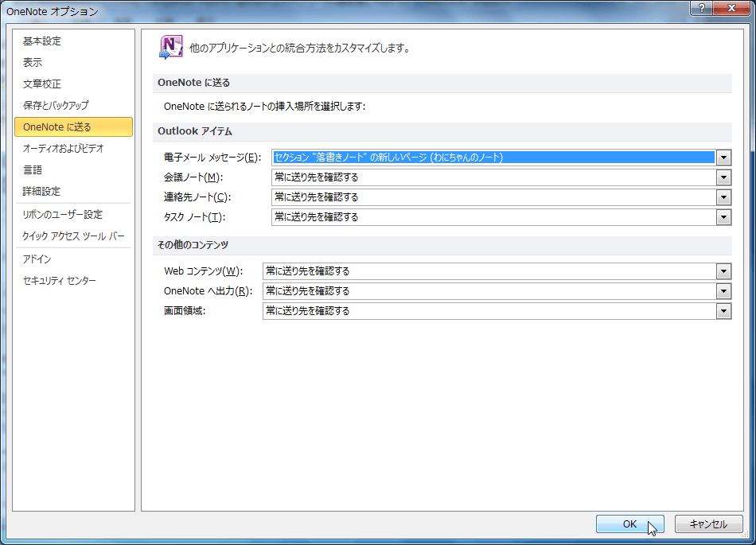Select リボンのユーザー設定
The height and width of the screenshot is (545, 756).
coord(62,215)
